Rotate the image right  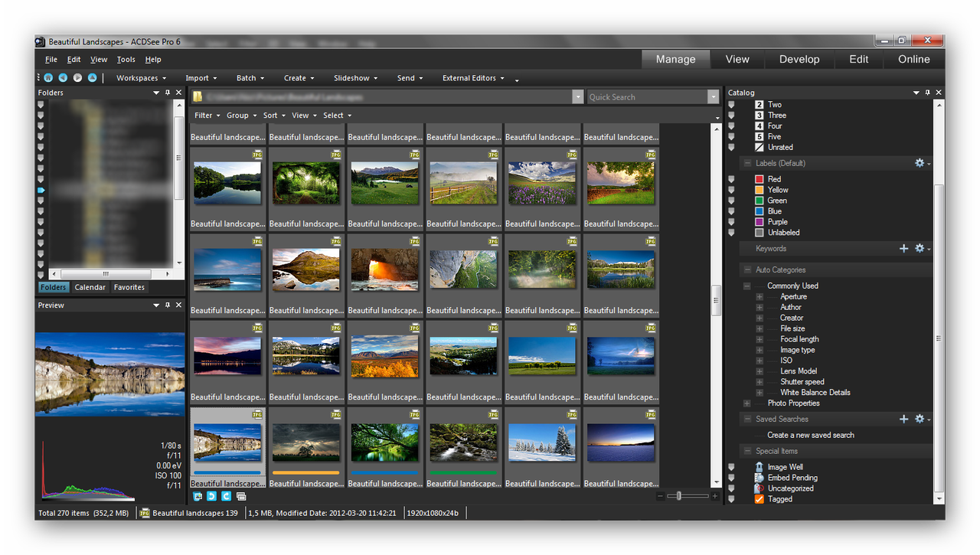(x=226, y=496)
